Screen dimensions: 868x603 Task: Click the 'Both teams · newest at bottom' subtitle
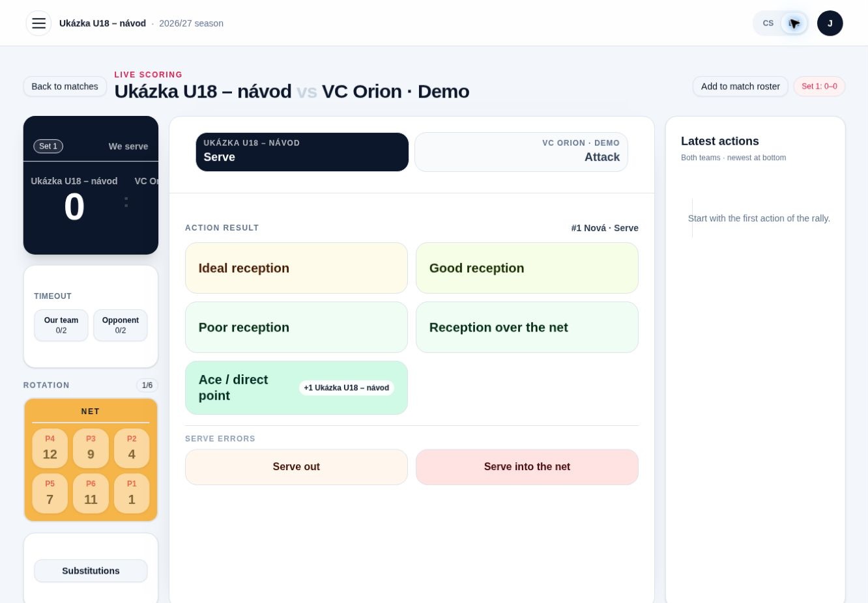[x=734, y=158]
